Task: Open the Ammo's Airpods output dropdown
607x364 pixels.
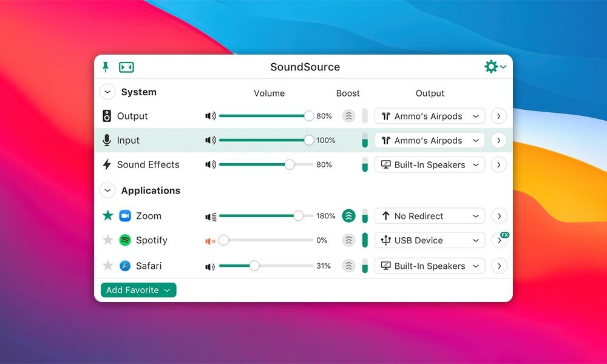Action: pos(429,116)
